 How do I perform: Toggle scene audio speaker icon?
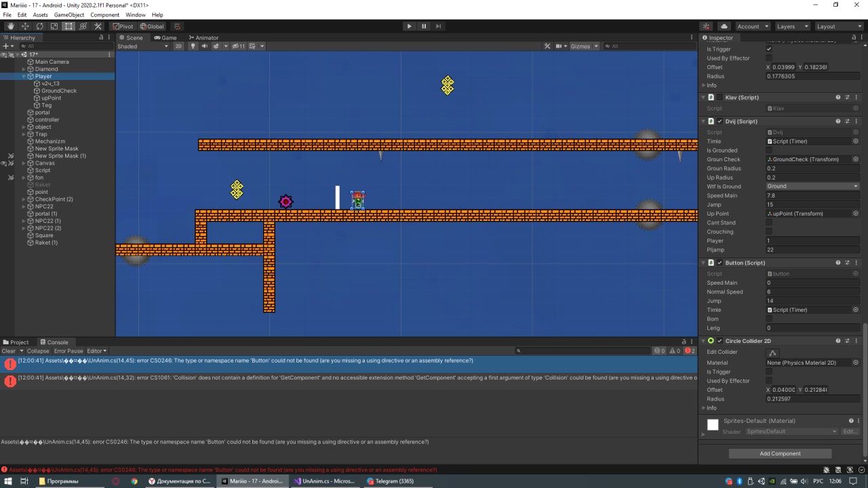click(x=204, y=46)
